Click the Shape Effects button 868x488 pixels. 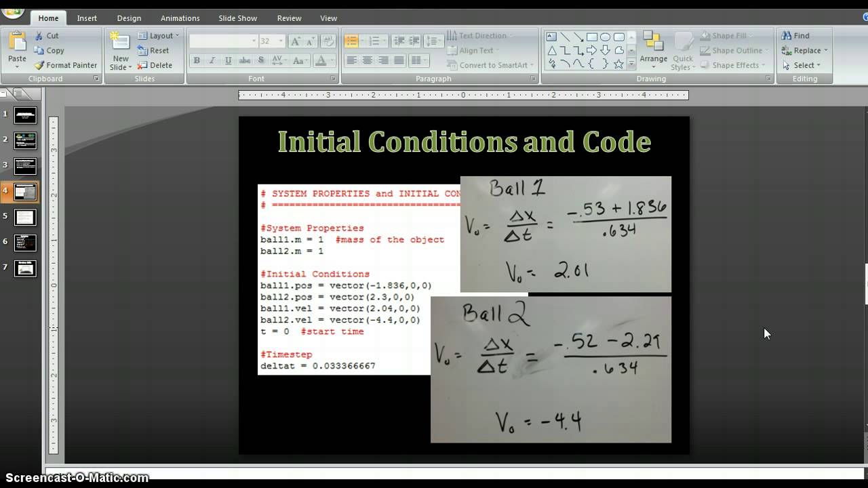point(732,65)
